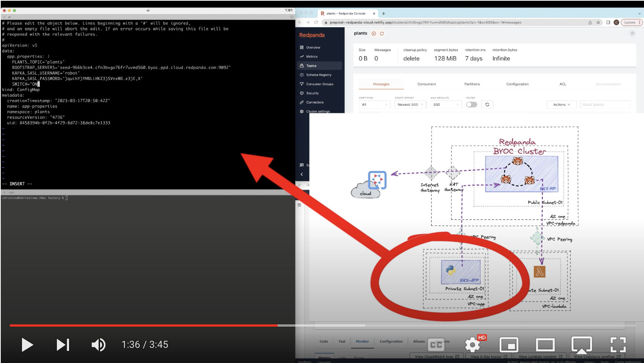Select the Configuration topic tab

[517, 84]
